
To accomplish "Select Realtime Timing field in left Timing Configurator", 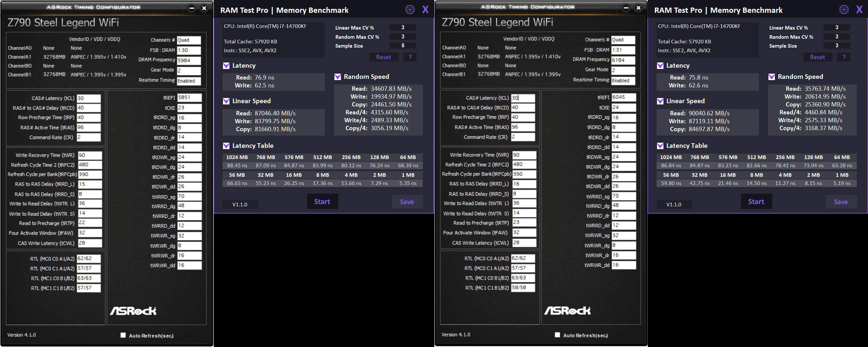I will tap(189, 81).
